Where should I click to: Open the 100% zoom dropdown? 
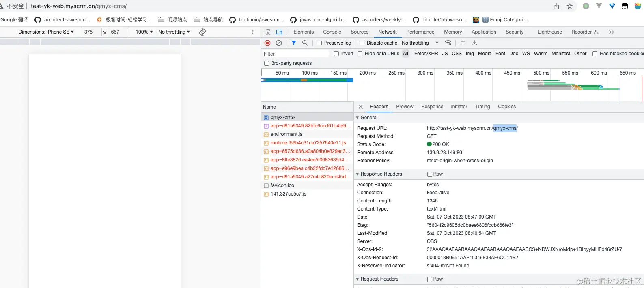[144, 32]
